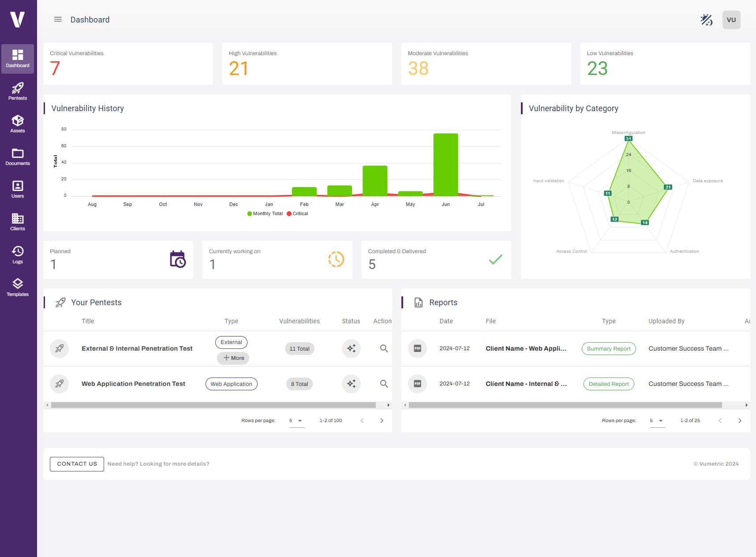The image size is (756, 557).
Task: Open pentests rows per page dropdown
Action: (296, 421)
